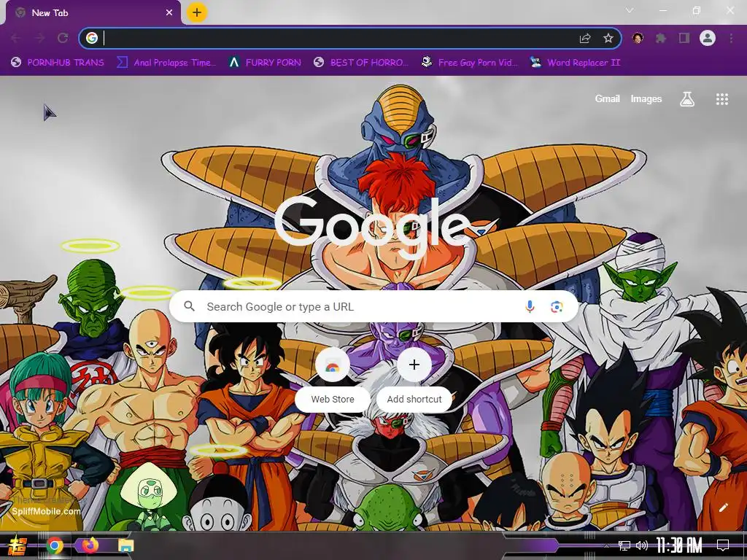Open the pinned extension with the round avatar icon
747x560 pixels.
[638, 38]
